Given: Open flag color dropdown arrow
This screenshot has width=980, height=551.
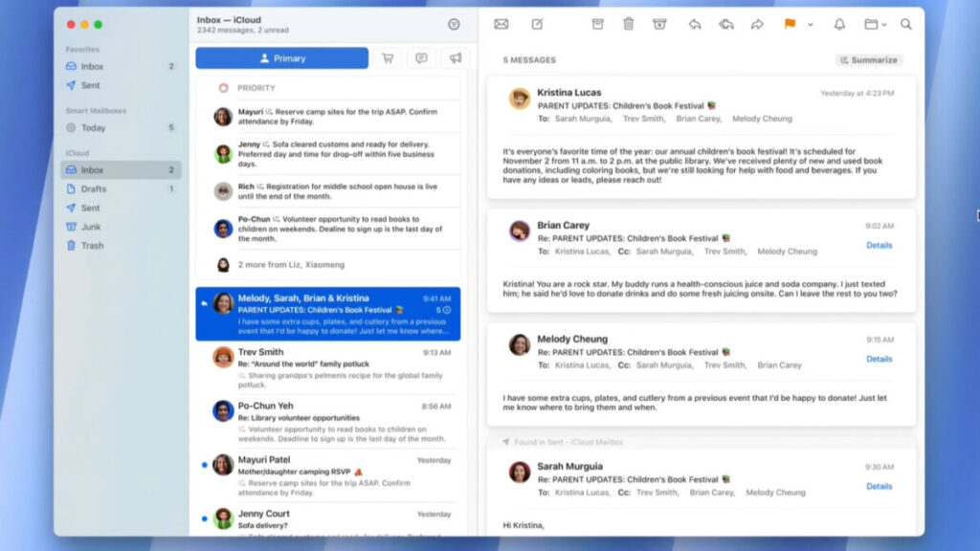Looking at the screenshot, I should coord(810,25).
